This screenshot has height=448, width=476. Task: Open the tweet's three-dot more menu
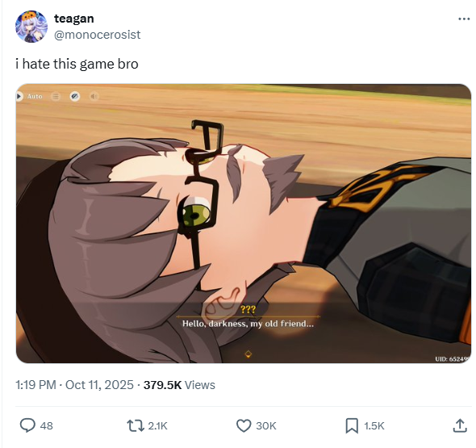[x=464, y=19]
